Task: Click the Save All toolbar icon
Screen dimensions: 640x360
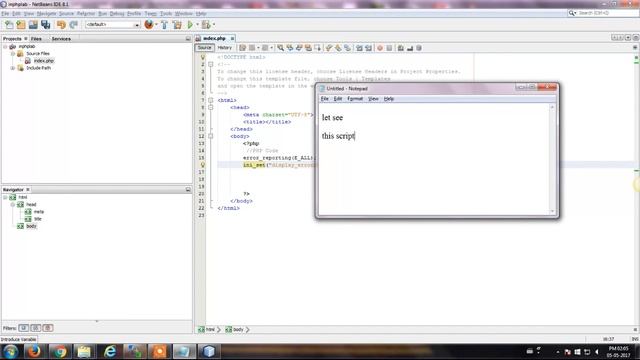Action: [45, 24]
